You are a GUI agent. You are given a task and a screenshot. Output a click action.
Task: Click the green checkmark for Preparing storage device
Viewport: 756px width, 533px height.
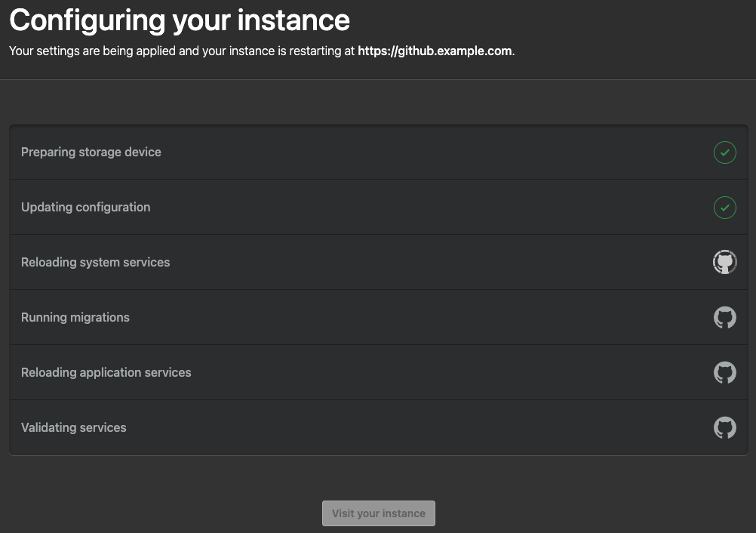pos(724,153)
